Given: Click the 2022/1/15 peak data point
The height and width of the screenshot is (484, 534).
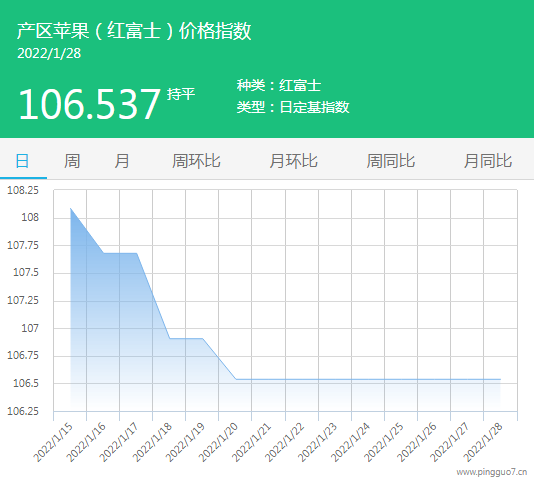Looking at the screenshot, I should coord(70,208).
